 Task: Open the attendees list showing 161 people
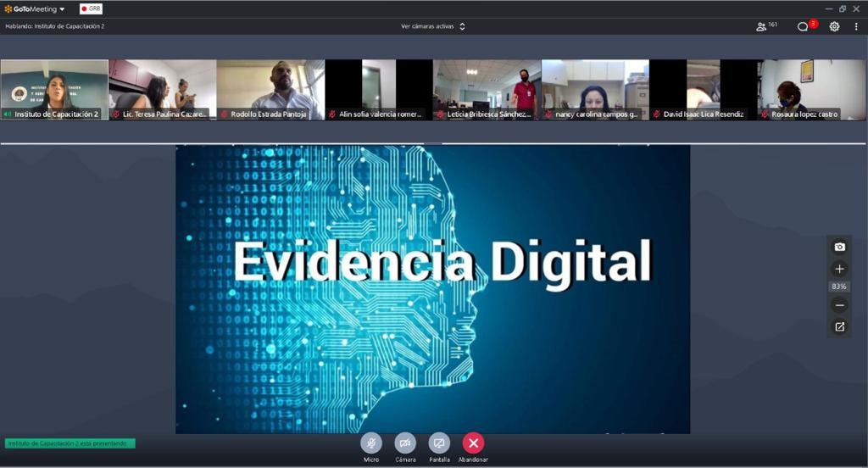tap(766, 26)
